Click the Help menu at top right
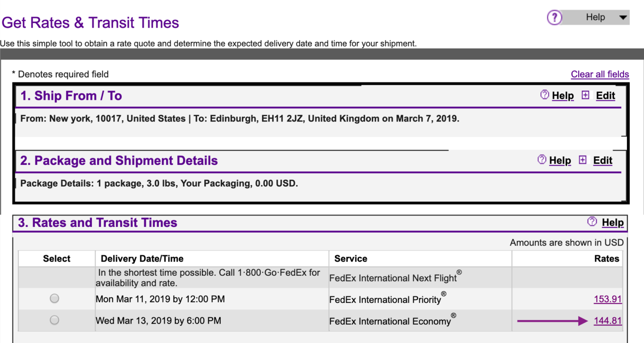Image resolution: width=644 pixels, height=343 pixels. [595, 17]
